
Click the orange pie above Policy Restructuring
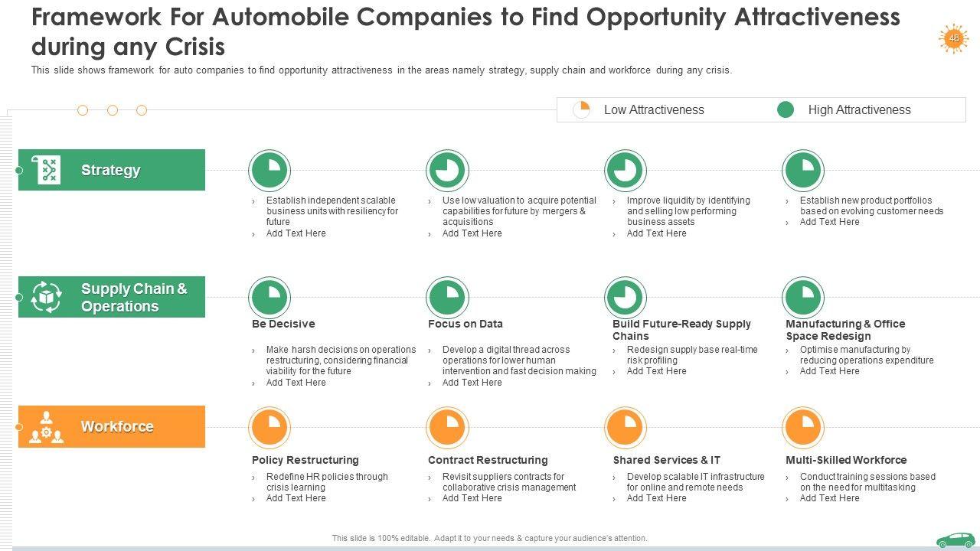269,427
